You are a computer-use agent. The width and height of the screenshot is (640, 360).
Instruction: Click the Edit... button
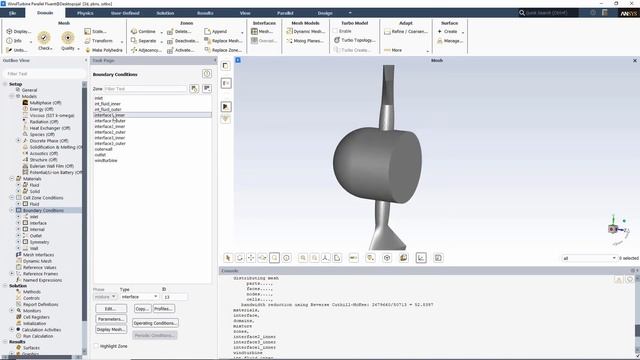pos(111,309)
